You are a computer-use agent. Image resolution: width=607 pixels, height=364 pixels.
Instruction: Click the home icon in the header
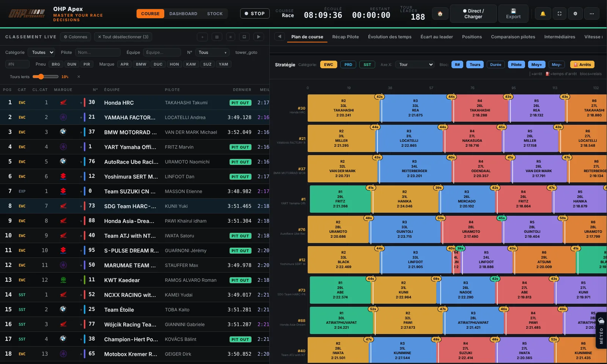click(440, 14)
